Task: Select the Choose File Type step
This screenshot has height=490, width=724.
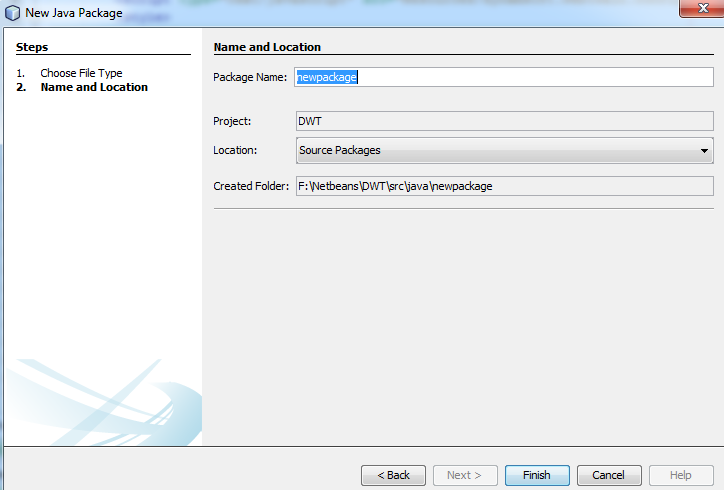Action: [81, 73]
